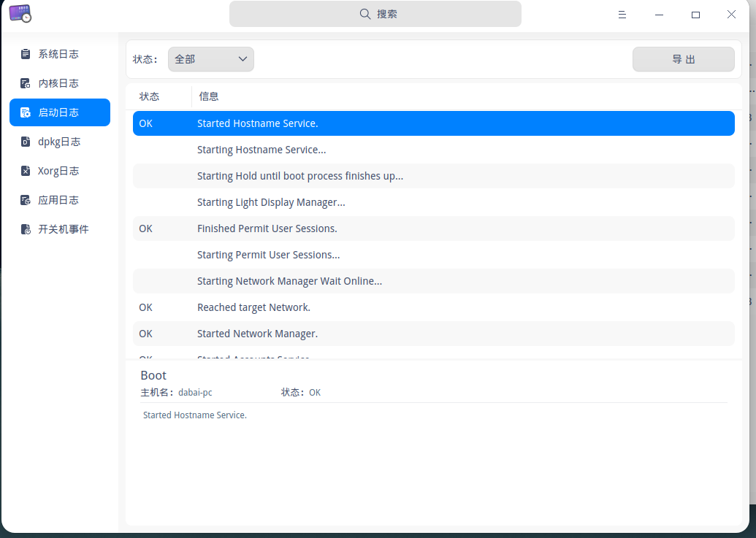Click the Xorg Log icon in sidebar

coord(26,171)
